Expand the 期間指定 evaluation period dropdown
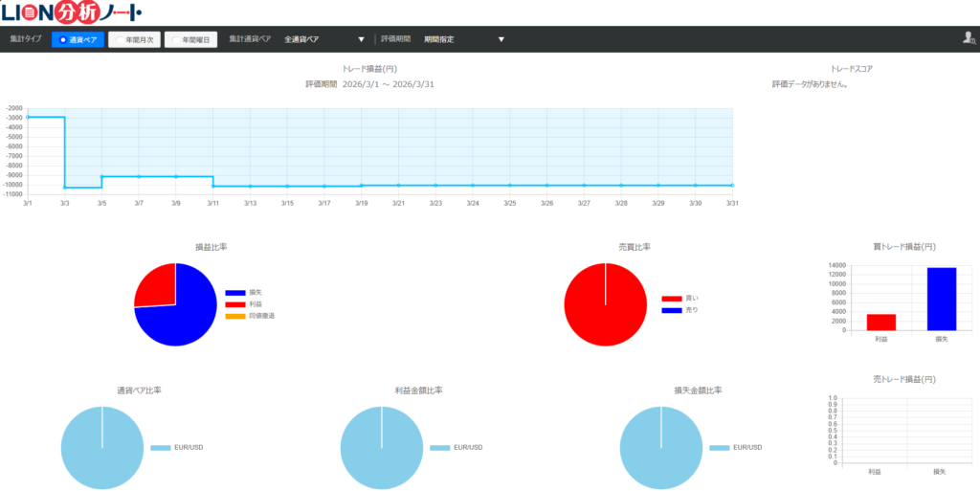This screenshot has height=491, width=980. (463, 39)
